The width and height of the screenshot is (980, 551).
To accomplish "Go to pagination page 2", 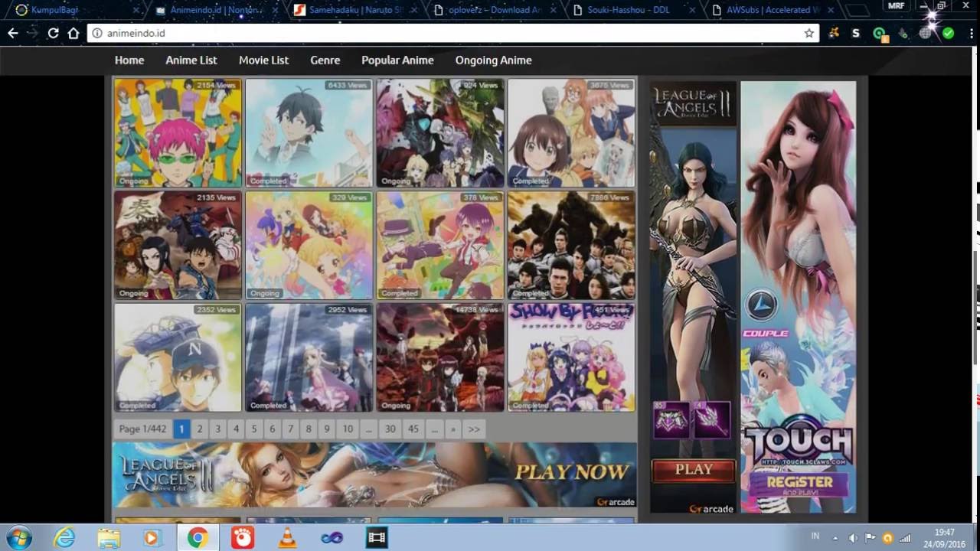I will tap(200, 429).
